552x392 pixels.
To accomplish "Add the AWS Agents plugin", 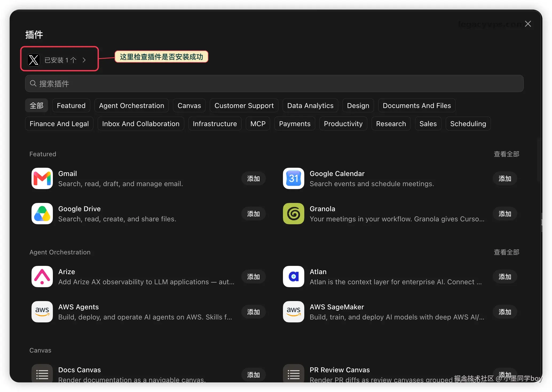I will [254, 312].
